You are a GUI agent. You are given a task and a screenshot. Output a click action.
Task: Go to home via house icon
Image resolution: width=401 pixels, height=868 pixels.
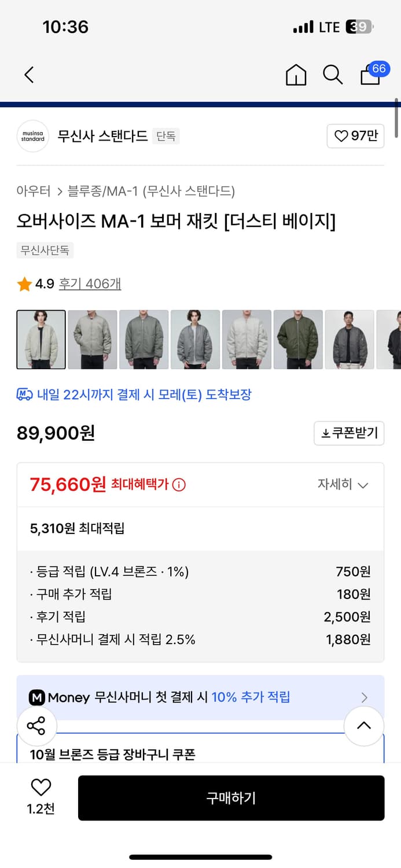pyautogui.click(x=296, y=75)
